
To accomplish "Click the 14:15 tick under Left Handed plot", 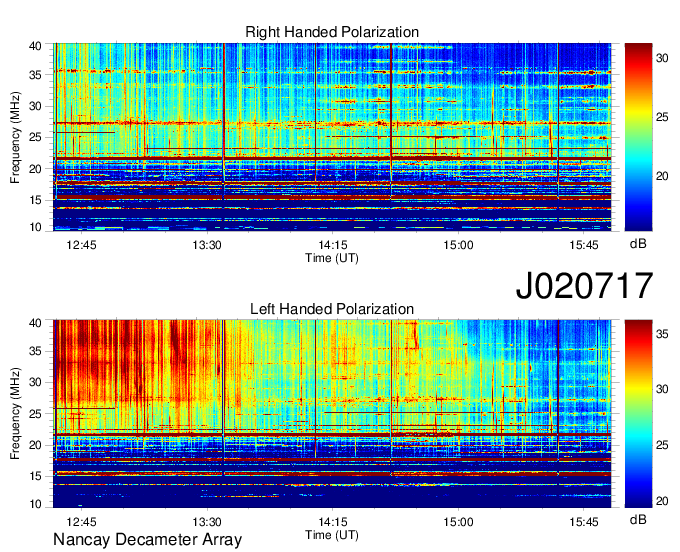I will pyautogui.click(x=333, y=522).
